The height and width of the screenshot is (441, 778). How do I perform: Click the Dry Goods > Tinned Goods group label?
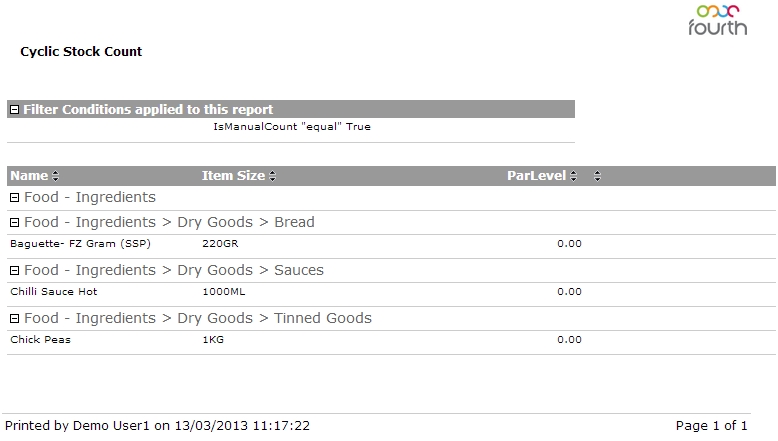tap(198, 318)
